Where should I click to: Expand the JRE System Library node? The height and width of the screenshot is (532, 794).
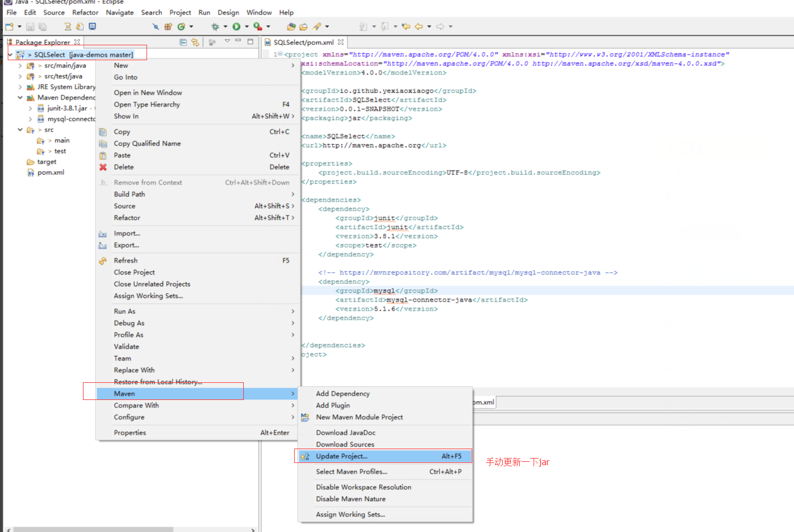click(20, 87)
